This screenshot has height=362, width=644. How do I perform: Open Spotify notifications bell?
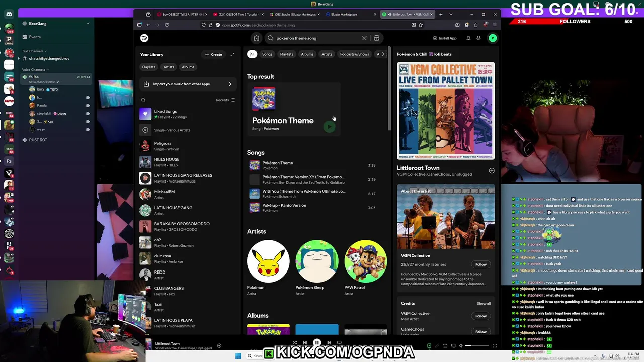(468, 38)
